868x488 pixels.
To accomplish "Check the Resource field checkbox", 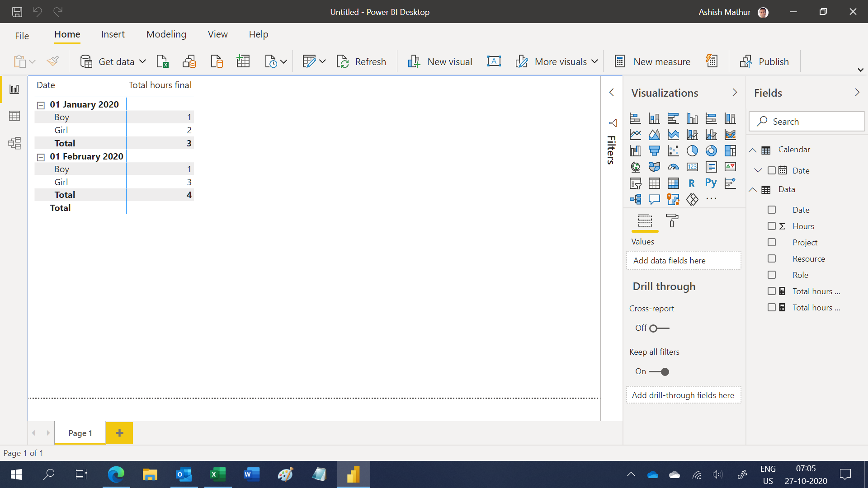I will pyautogui.click(x=772, y=258).
